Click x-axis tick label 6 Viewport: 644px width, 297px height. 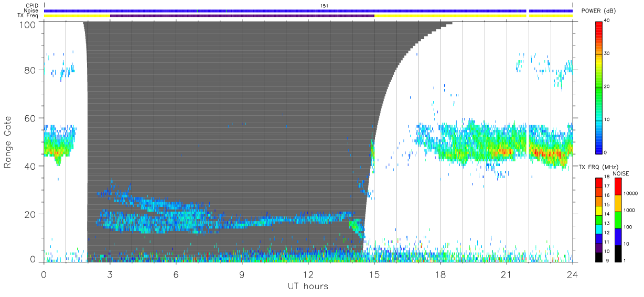[176, 274]
